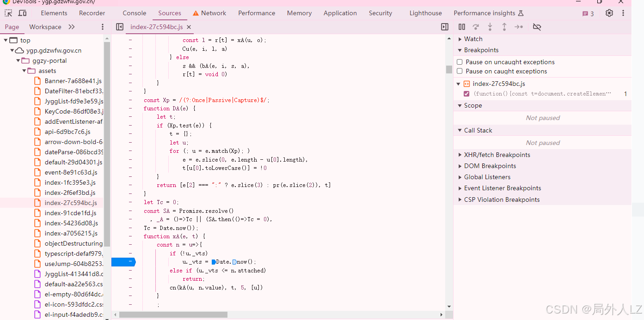Click the code editor vertical scrollbar thumb

tap(449, 69)
